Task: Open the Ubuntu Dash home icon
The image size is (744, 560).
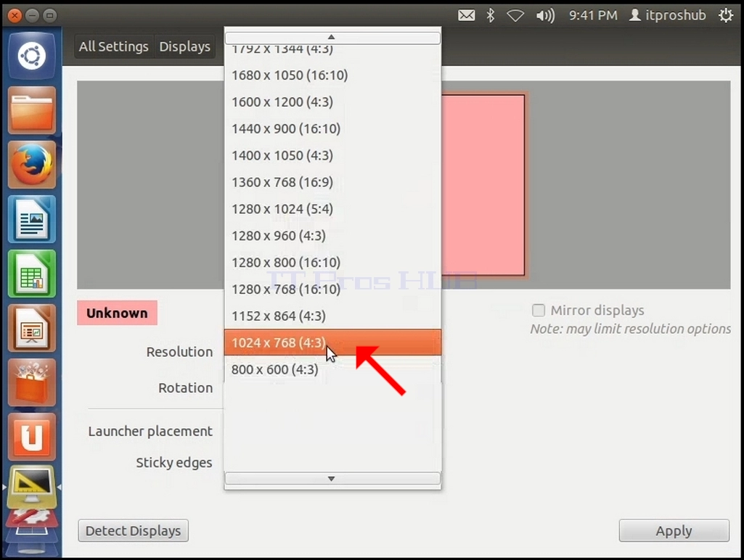Action: pos(32,56)
